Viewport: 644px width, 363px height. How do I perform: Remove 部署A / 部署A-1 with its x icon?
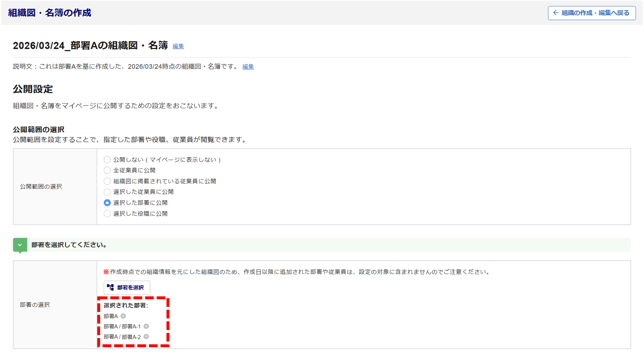[146, 326]
